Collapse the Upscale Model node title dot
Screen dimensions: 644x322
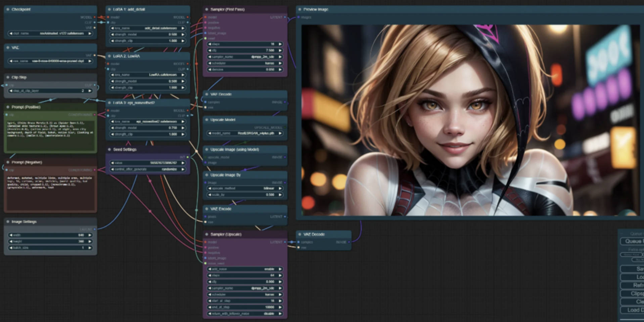tap(206, 120)
